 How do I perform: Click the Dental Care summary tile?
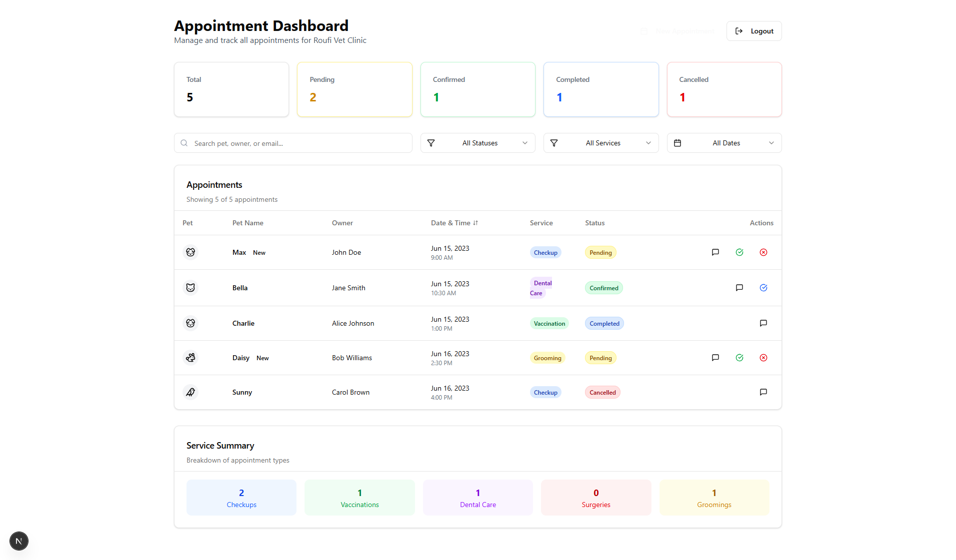pyautogui.click(x=477, y=498)
